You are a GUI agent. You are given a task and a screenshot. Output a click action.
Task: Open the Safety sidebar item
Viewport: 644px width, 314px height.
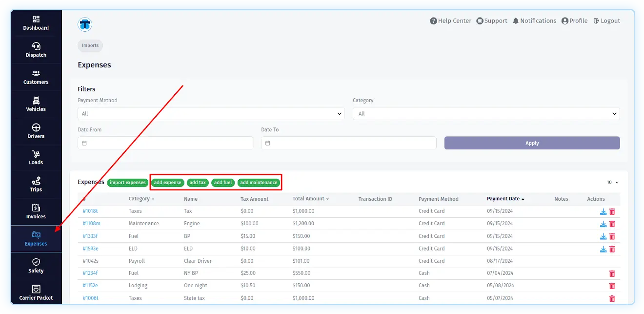pos(36,266)
